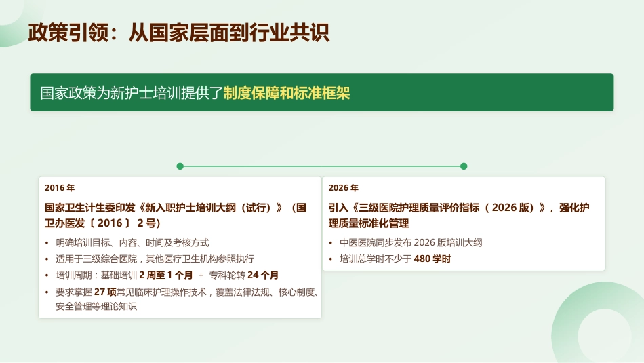Viewport: 644px width, 363px height.
Task: Click highlighted phrase 制度保障和标准框架
Action: point(286,93)
